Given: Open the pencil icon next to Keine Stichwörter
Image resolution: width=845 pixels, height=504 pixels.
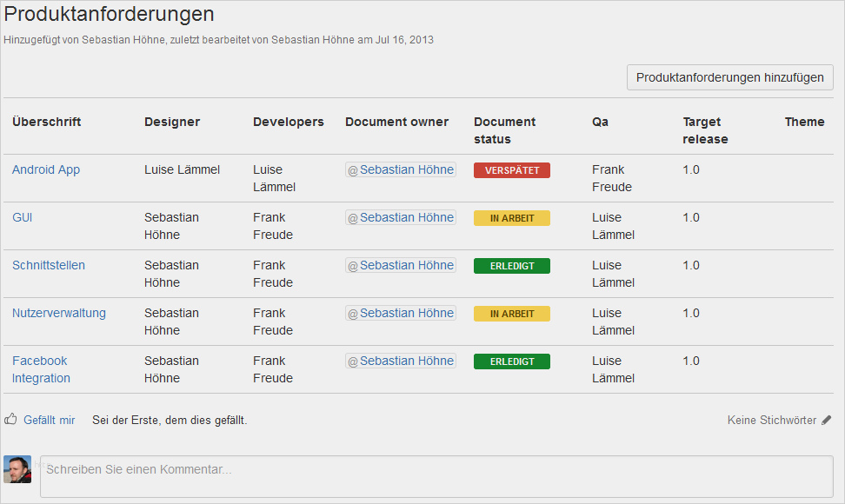Looking at the screenshot, I should pos(826,420).
